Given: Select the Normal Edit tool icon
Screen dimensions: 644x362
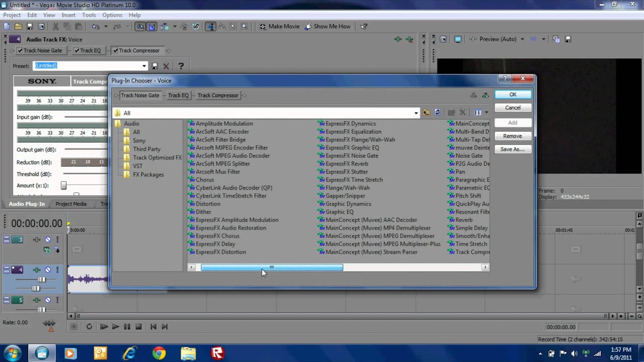Looking at the screenshot, I should pos(211,26).
